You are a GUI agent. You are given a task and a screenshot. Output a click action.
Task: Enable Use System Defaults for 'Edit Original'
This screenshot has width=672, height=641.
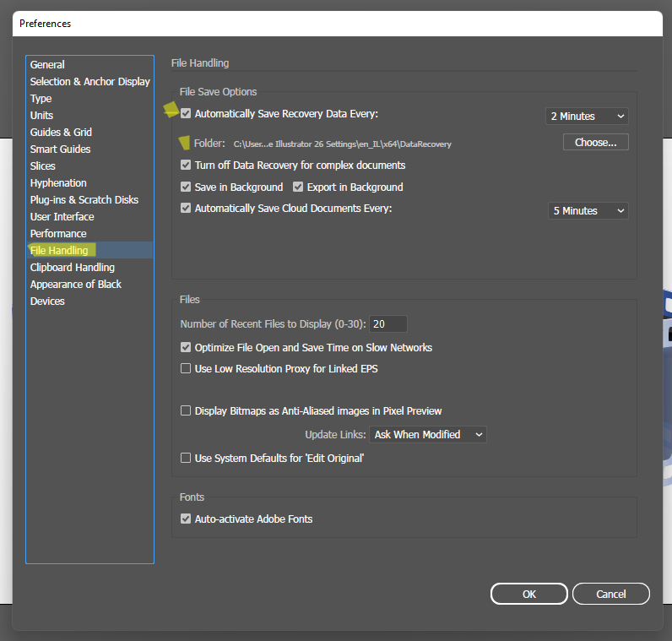tap(186, 458)
